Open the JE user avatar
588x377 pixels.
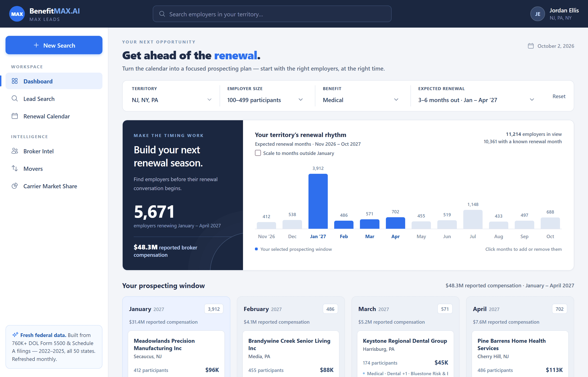coord(537,14)
